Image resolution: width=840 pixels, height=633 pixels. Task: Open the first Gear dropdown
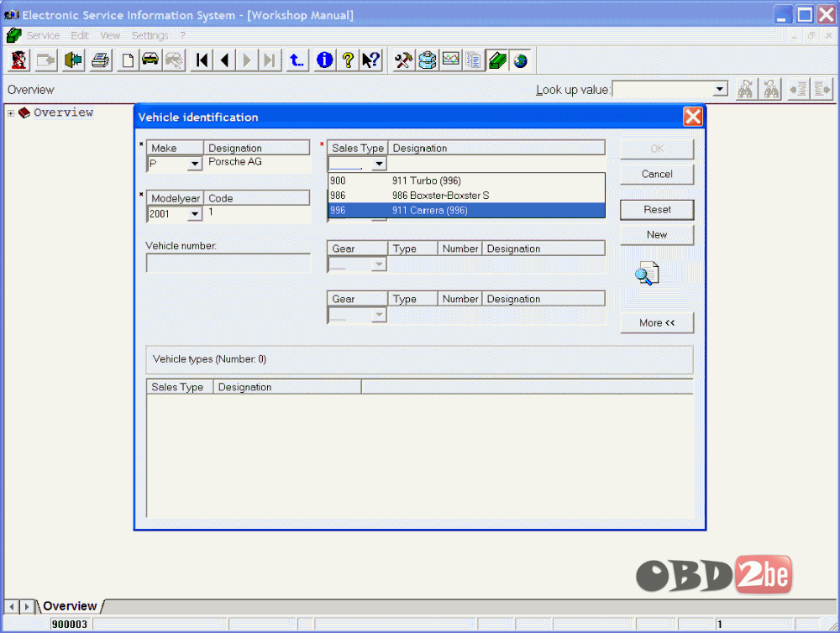380,264
